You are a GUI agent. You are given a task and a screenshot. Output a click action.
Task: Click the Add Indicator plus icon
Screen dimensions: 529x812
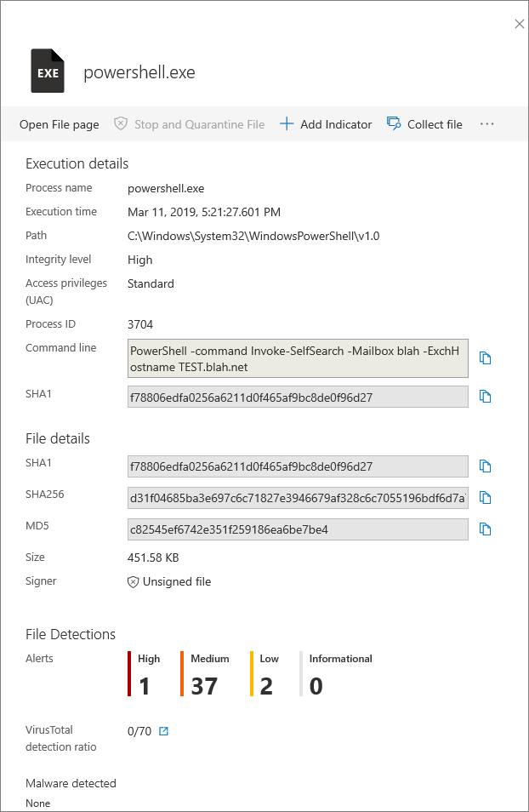tap(287, 123)
